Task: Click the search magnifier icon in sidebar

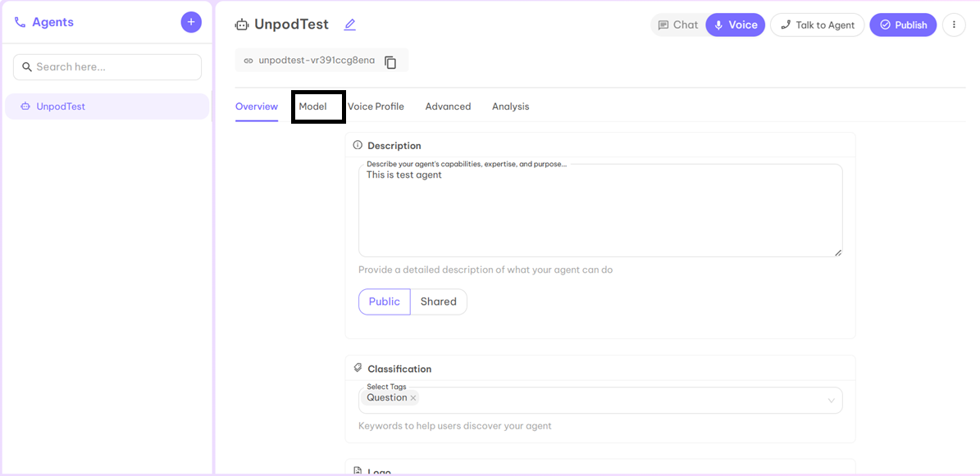Action: pyautogui.click(x=27, y=67)
